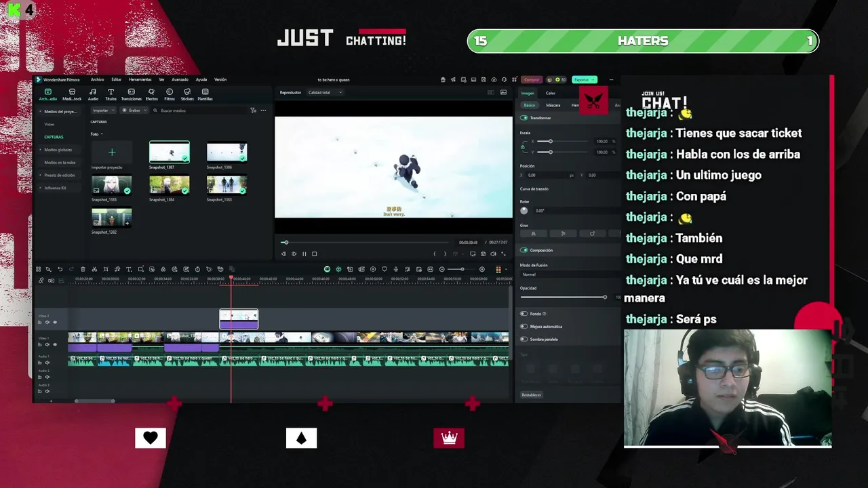868x488 pixels.
Task: Enable the Sombra paralela switch
Action: 524,339
